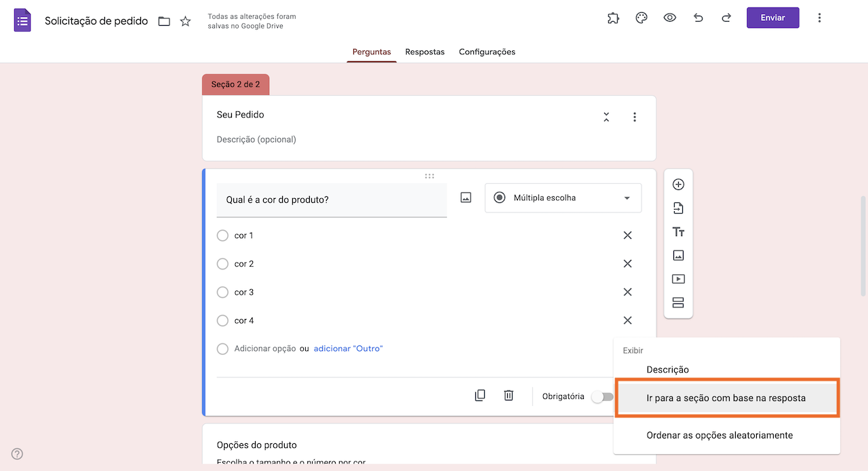The image size is (868, 471).
Task: Click the redo arrow
Action: (726, 18)
